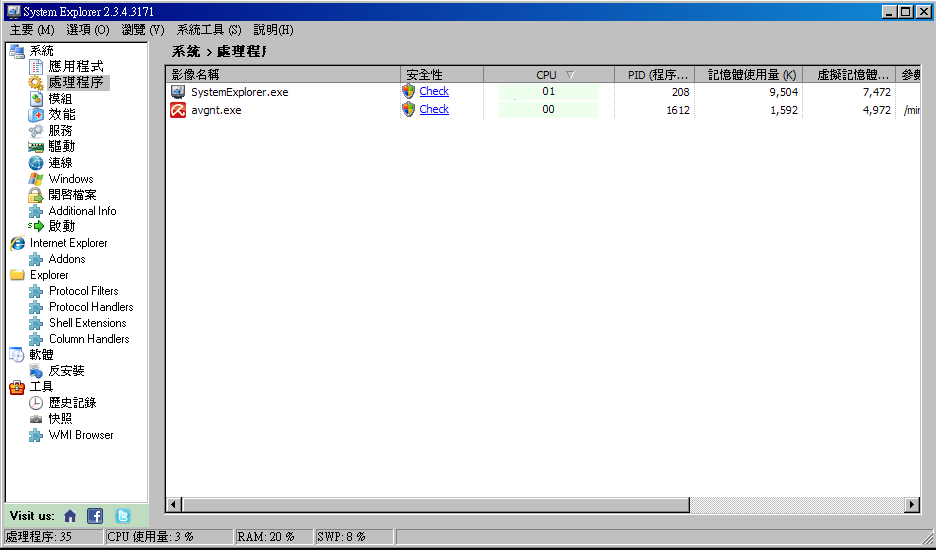Sort by 記憶體使用量 (K) column header
This screenshot has height=550, width=936.
click(749, 75)
